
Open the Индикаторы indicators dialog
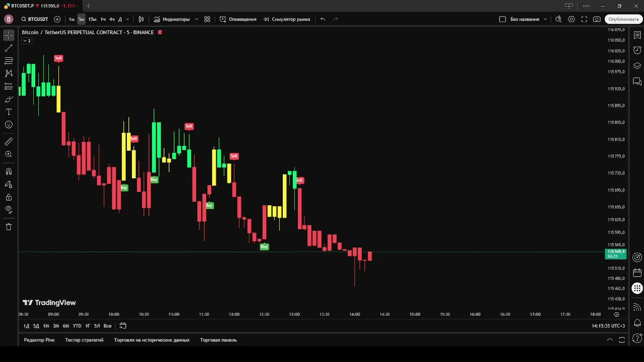pyautogui.click(x=172, y=19)
